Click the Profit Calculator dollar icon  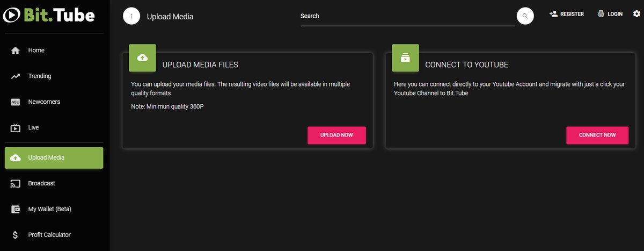pos(16,235)
